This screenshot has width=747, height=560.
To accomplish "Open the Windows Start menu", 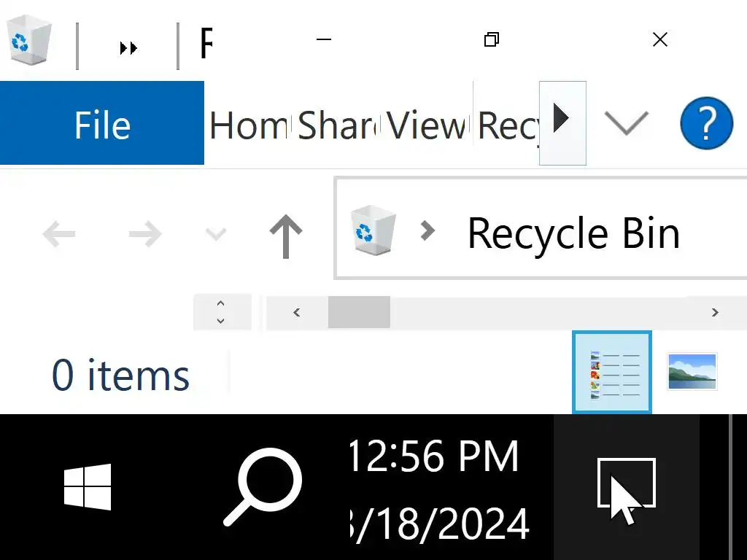I will point(88,486).
